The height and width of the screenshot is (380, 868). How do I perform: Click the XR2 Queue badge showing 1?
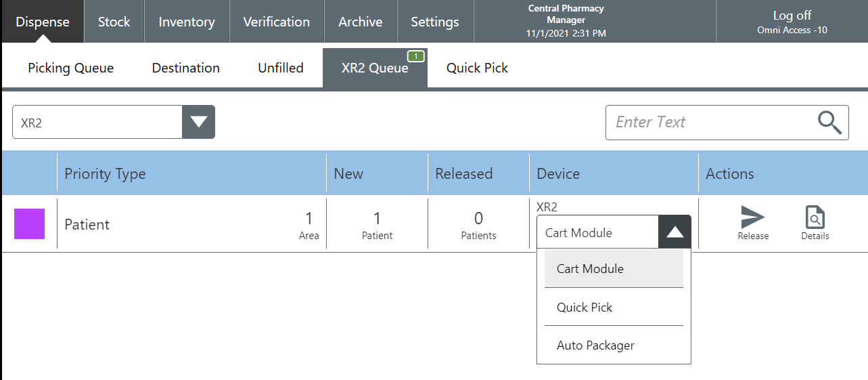tap(415, 56)
